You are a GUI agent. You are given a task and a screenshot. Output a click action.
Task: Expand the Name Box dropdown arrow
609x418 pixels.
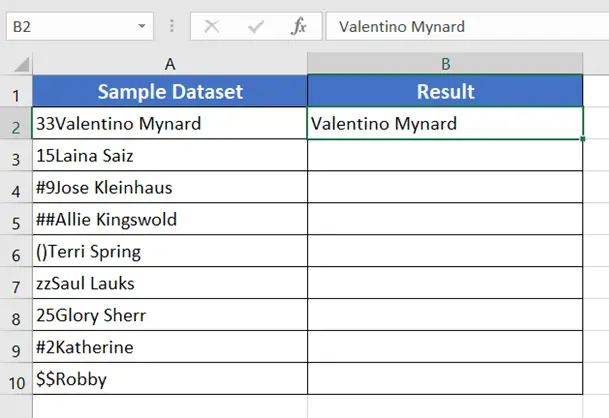tap(142, 26)
